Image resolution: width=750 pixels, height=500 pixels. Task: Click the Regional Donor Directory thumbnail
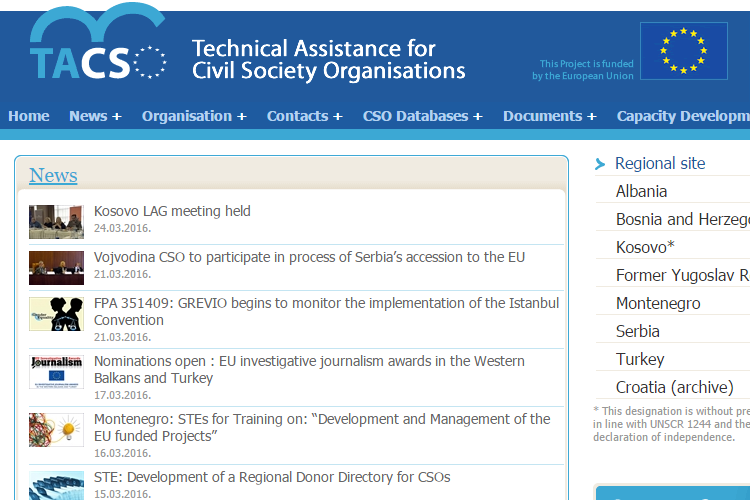coord(56,486)
